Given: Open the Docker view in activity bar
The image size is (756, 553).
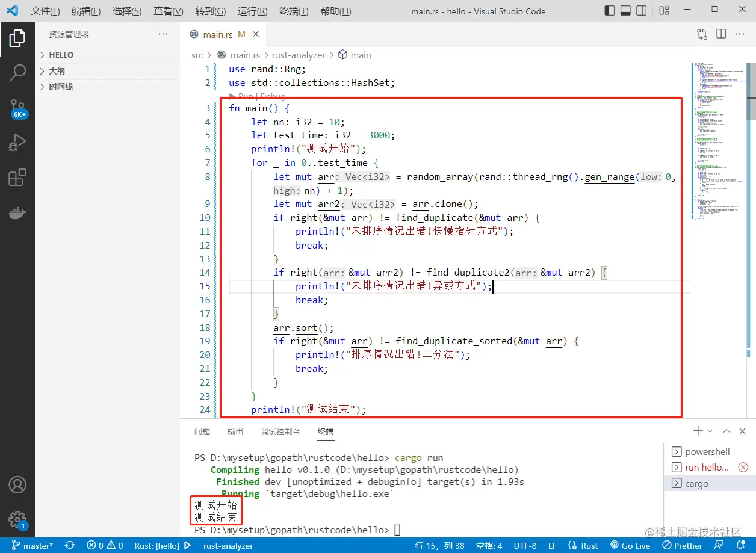Looking at the screenshot, I should [x=17, y=212].
